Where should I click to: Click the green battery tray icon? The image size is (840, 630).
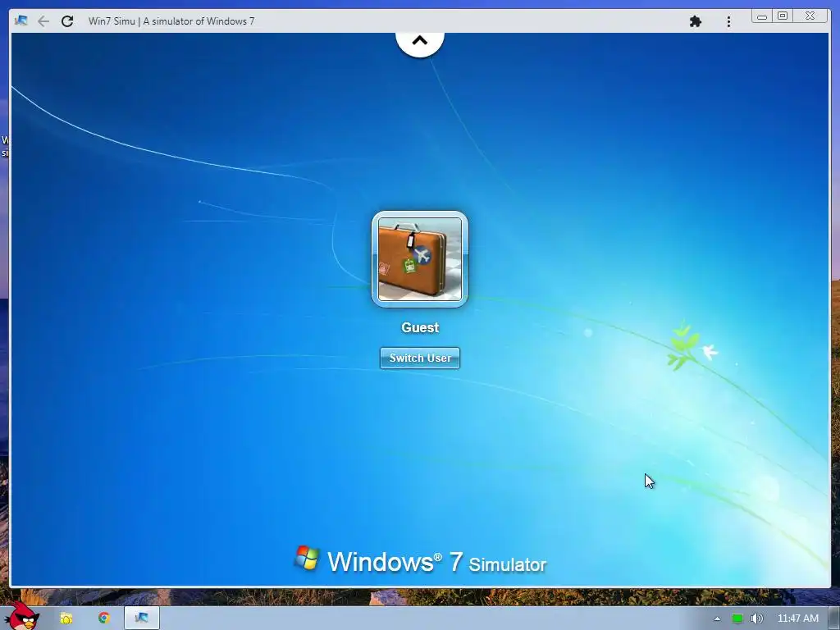click(737, 619)
